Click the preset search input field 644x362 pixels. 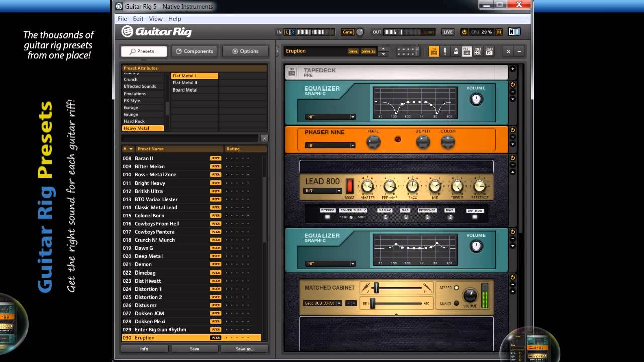tap(190, 138)
